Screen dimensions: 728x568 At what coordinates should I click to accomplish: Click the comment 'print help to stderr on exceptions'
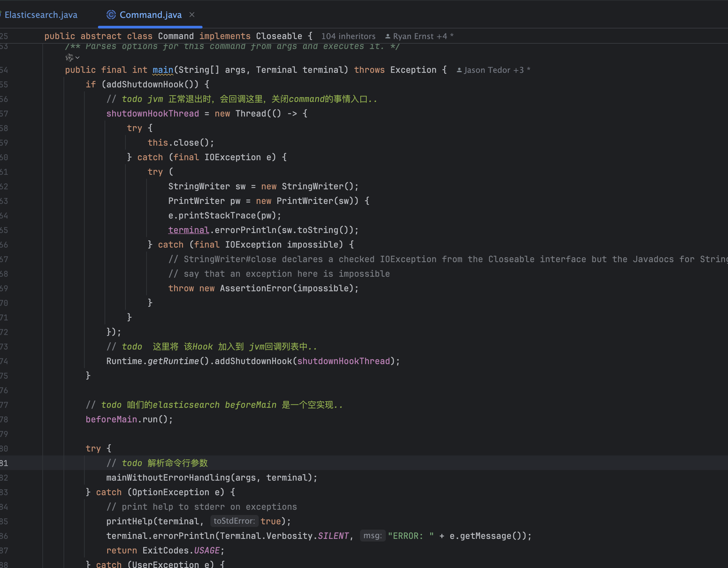(x=202, y=507)
